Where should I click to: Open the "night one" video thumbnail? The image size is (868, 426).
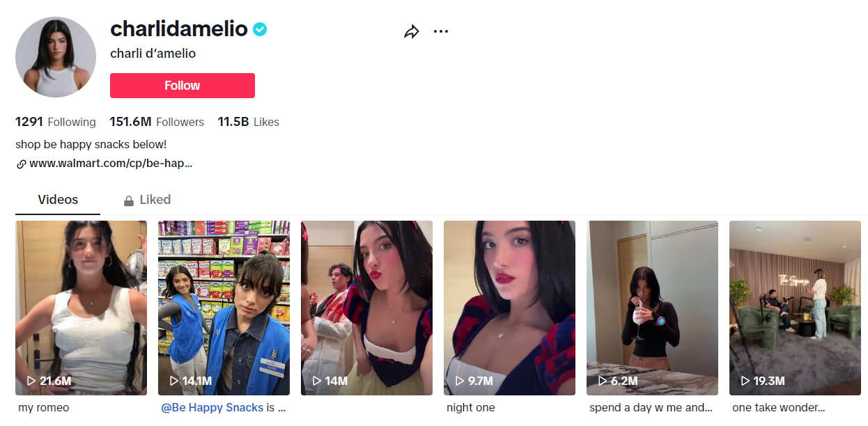pos(509,308)
